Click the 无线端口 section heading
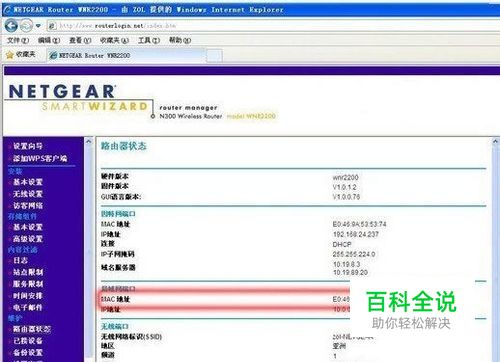 pyautogui.click(x=115, y=326)
